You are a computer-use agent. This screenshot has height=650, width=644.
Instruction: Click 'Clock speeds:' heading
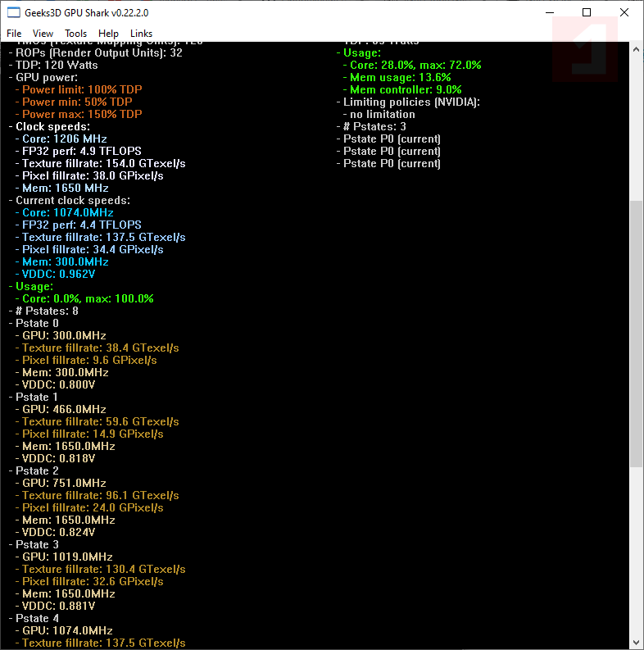[49, 126]
